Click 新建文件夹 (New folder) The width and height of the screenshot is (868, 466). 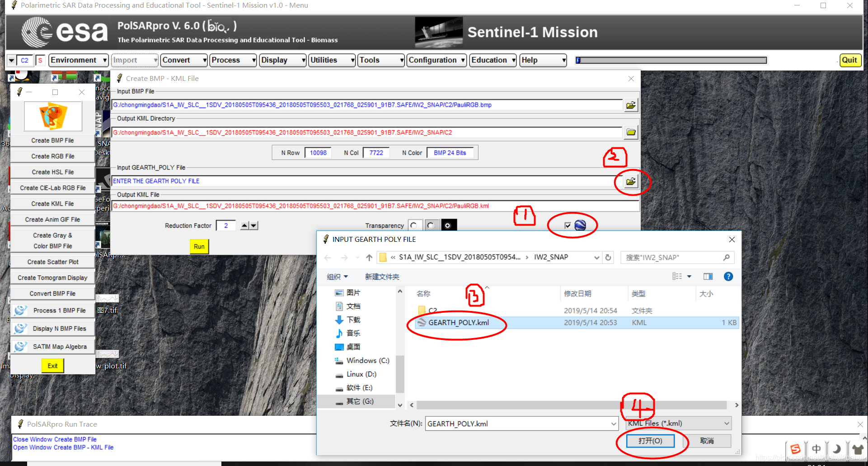tap(382, 277)
